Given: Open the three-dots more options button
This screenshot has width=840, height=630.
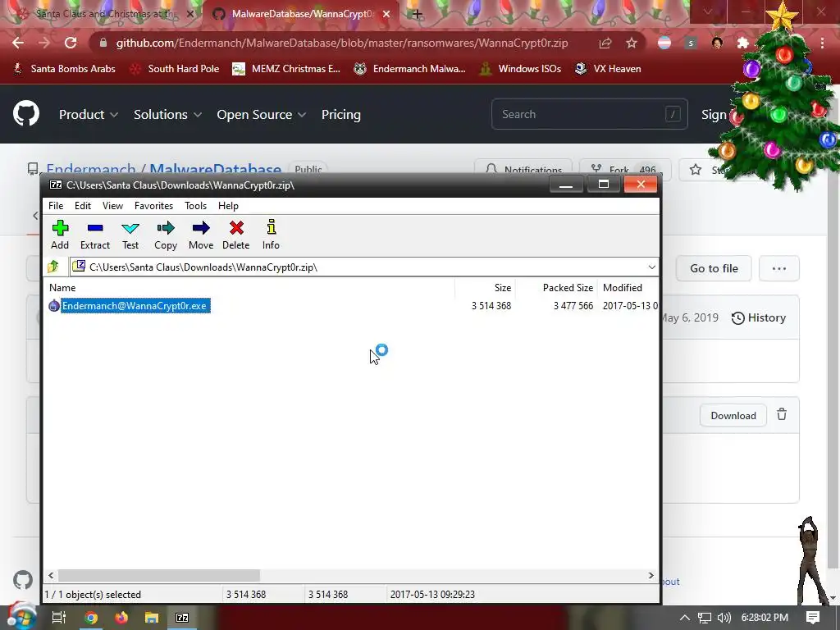Looking at the screenshot, I should (x=779, y=268).
